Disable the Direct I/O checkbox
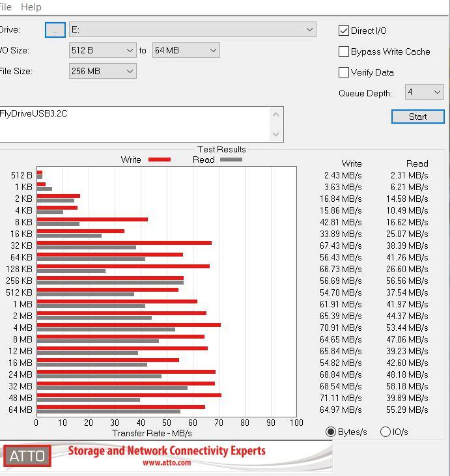This screenshot has width=450, height=476. click(x=345, y=31)
